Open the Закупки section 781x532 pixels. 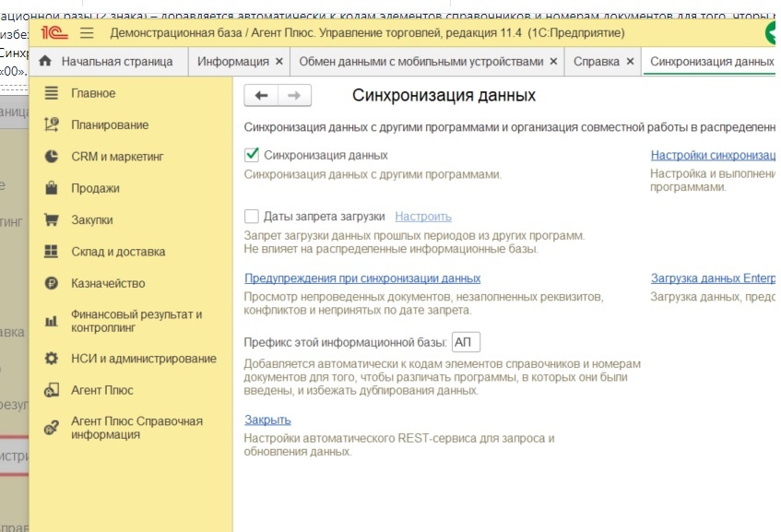(91, 219)
